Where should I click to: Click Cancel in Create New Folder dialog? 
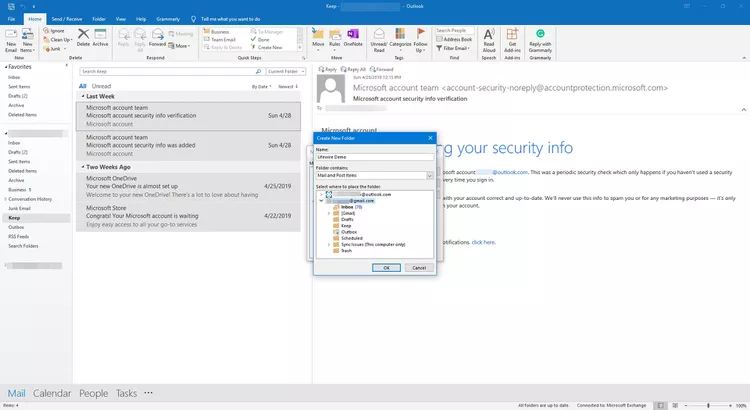click(419, 268)
